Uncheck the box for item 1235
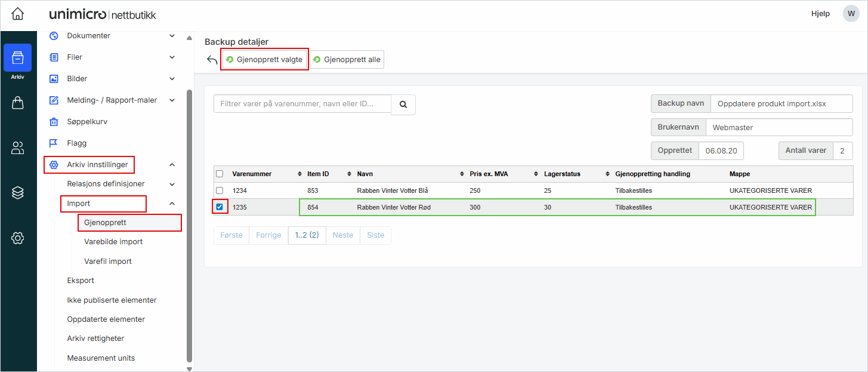 [x=220, y=207]
